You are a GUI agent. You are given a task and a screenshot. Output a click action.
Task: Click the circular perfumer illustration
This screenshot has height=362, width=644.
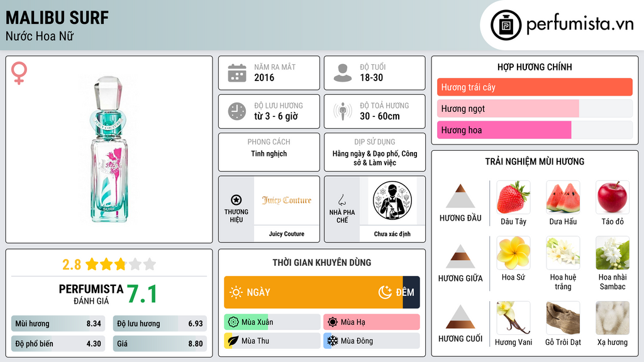392,200
